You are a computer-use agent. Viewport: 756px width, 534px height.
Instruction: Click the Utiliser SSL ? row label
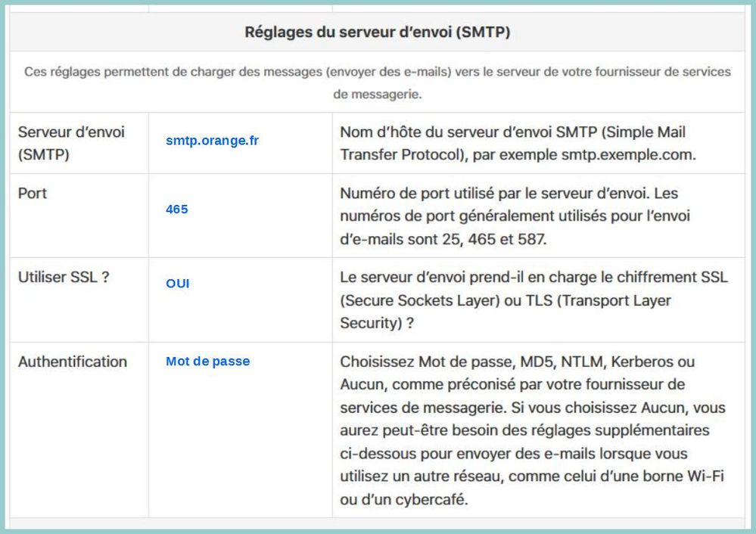(x=64, y=278)
